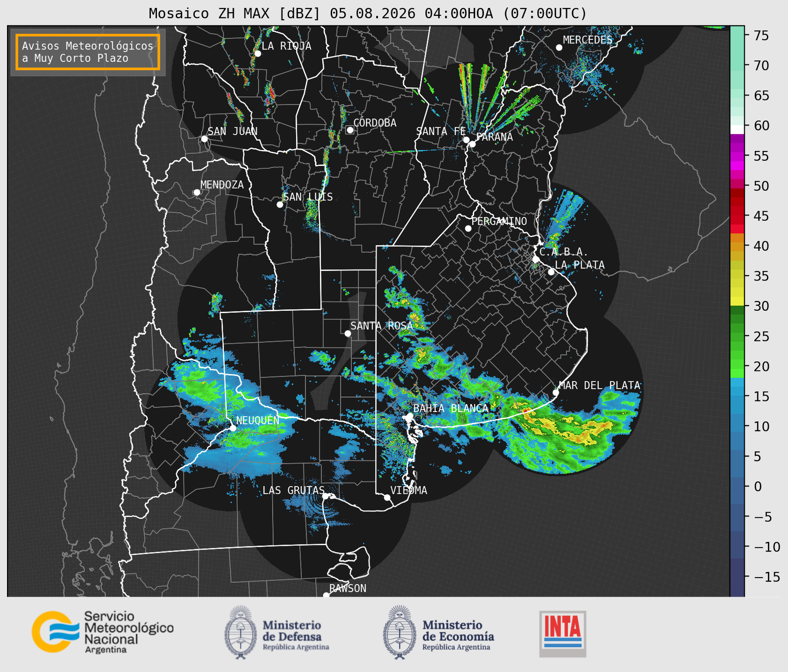Click the C.A.B.A. location marker

tap(536, 259)
